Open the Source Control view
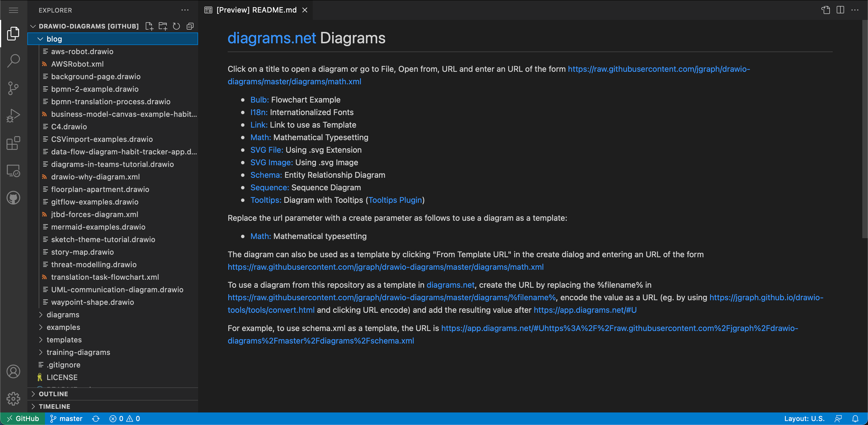The width and height of the screenshot is (868, 425). pyautogui.click(x=13, y=88)
